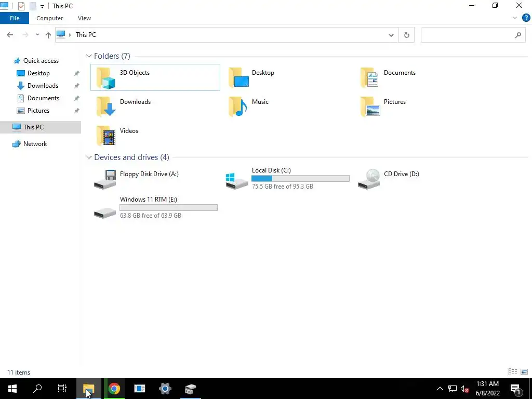Select Pictures in Quick access sidebar

[x=38, y=111]
